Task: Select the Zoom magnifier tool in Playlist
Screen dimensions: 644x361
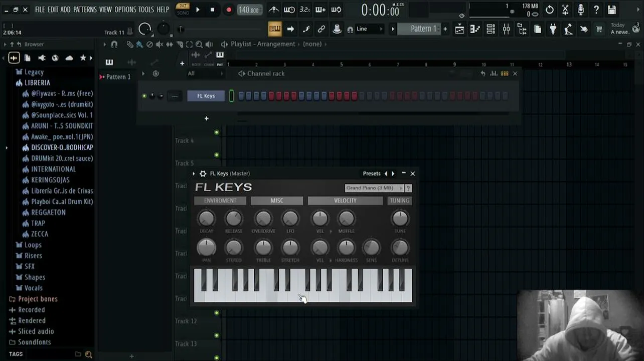Action: pyautogui.click(x=199, y=44)
